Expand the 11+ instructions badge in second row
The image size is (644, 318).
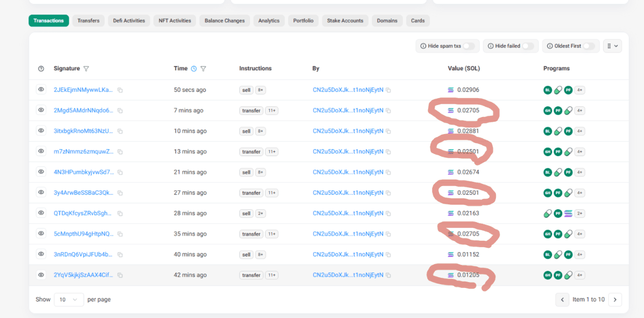pos(272,110)
